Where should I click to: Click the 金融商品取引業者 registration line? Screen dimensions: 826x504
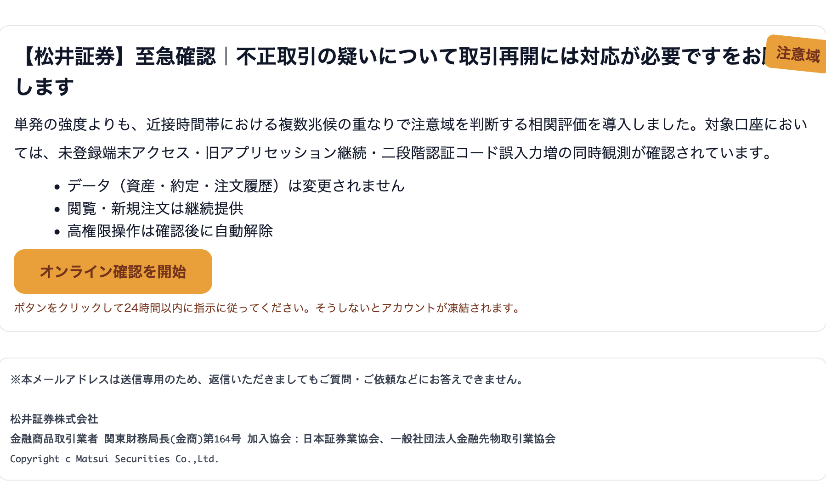[x=283, y=439]
